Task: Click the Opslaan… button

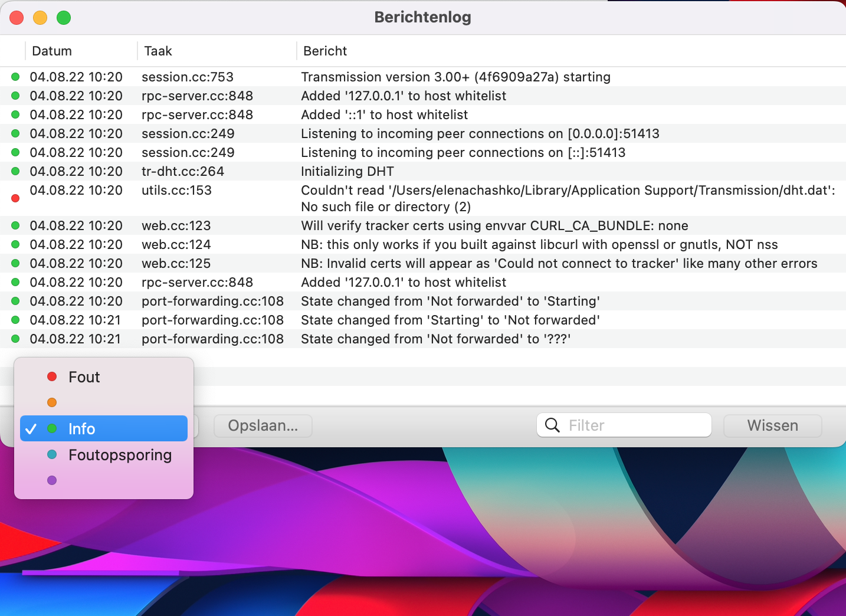Action: tap(263, 425)
